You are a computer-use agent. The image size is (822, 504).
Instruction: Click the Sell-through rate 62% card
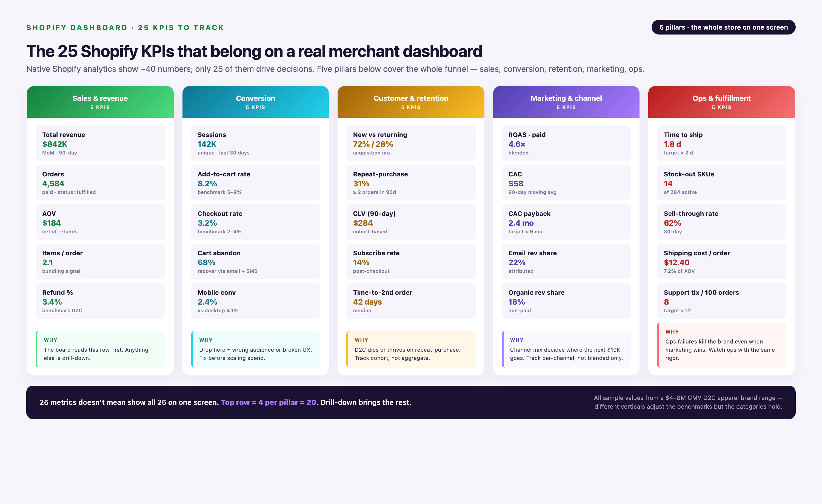click(x=722, y=222)
